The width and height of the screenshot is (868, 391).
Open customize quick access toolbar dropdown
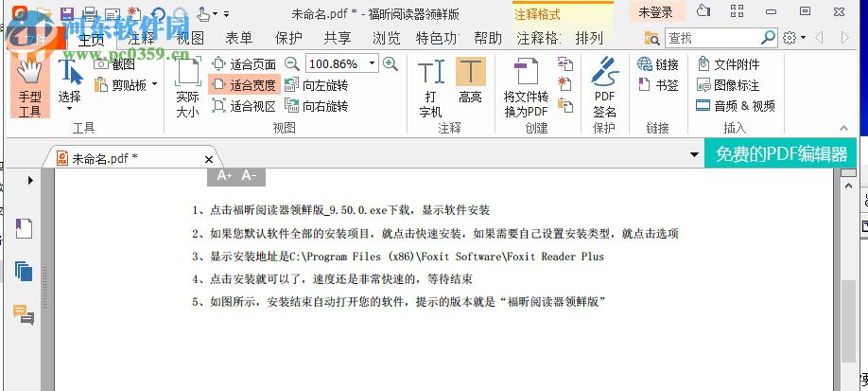226,14
